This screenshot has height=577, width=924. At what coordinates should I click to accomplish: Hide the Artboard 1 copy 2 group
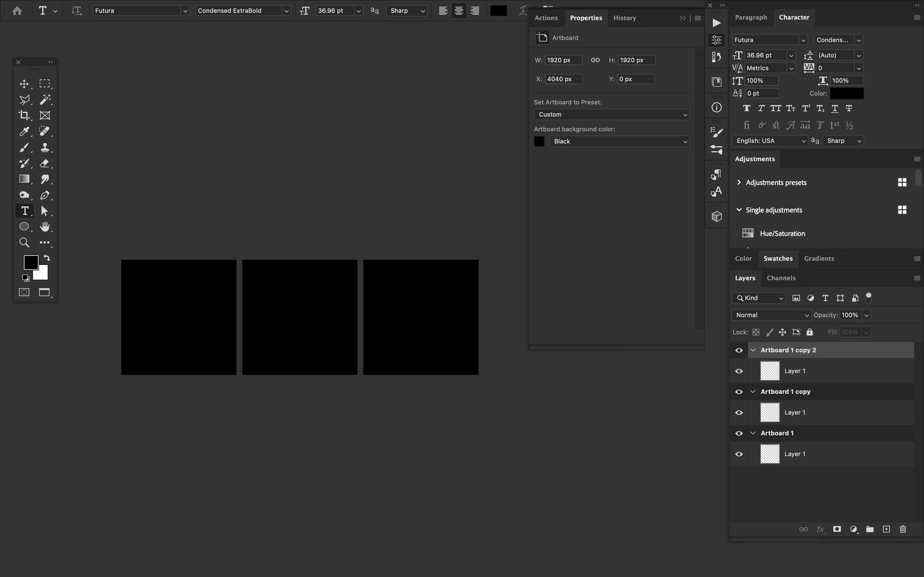[739, 350]
